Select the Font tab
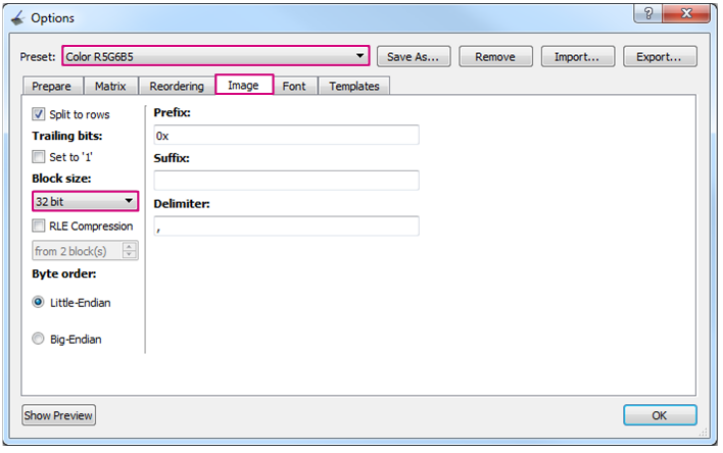 point(294,87)
